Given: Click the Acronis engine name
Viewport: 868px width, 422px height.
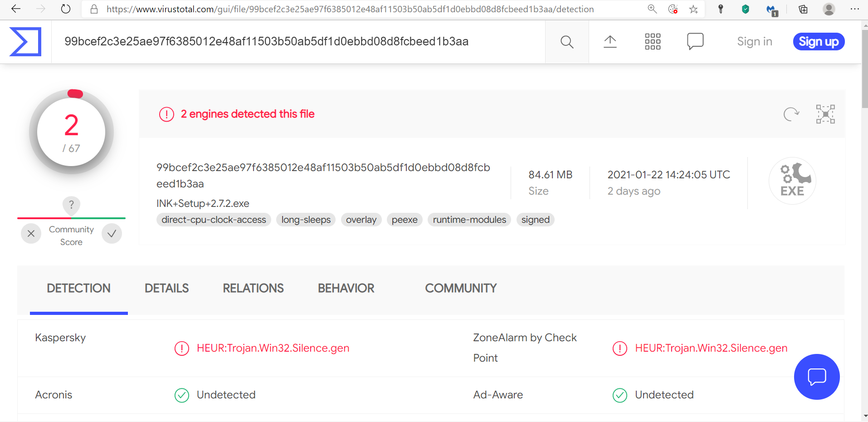Looking at the screenshot, I should point(54,395).
